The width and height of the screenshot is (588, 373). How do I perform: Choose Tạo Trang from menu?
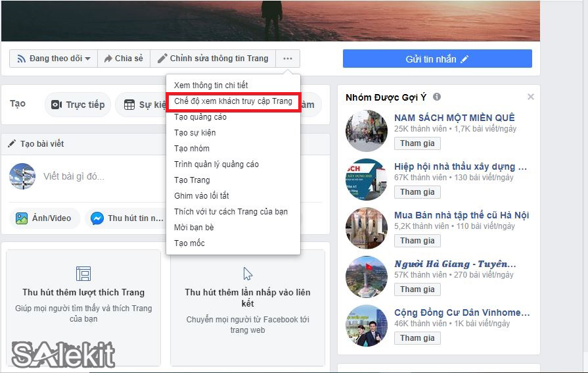(233, 180)
